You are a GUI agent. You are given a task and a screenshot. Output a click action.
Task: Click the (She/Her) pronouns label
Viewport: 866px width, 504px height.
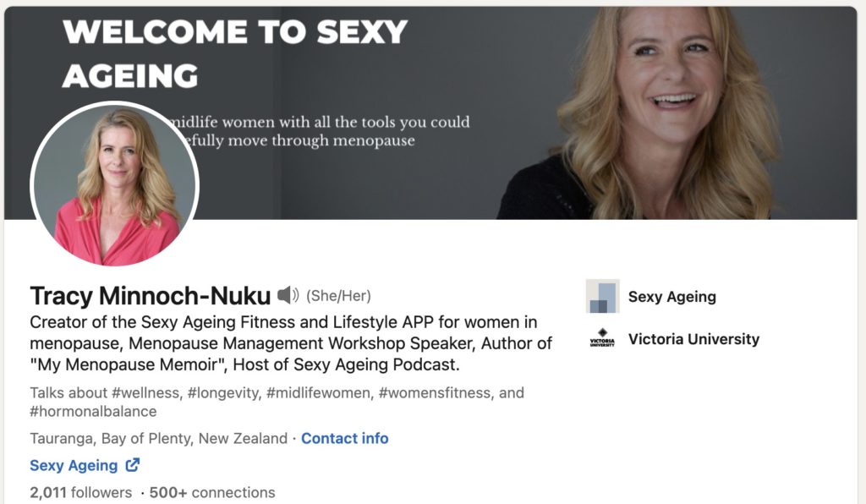(x=338, y=295)
